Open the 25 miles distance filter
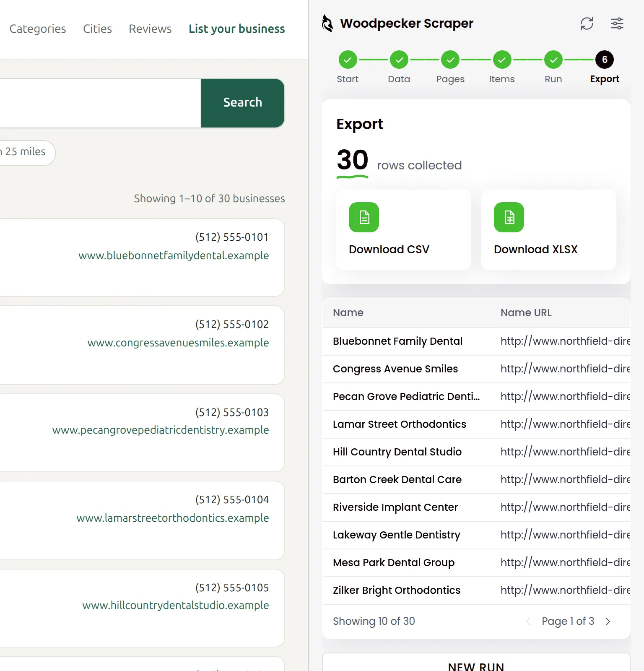 point(25,153)
